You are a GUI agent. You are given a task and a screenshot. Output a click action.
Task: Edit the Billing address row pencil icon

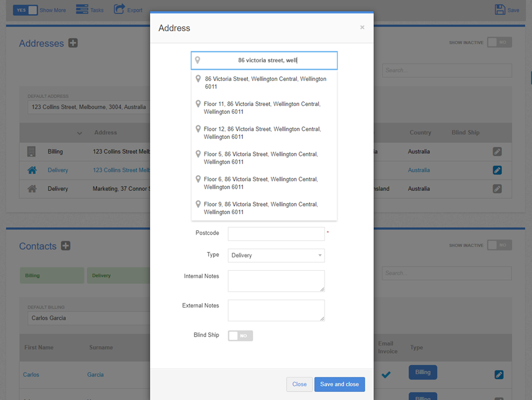coord(497,152)
